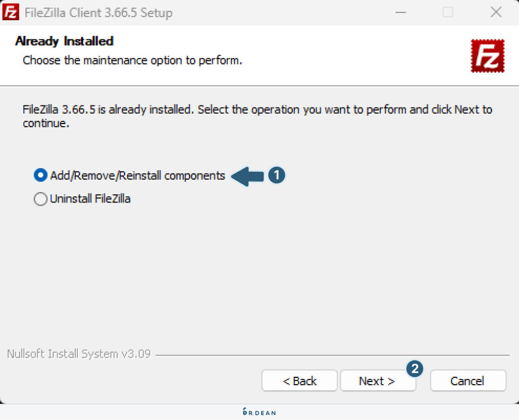Click the 'Choose the maintenance option to perform' subtitle

click(132, 60)
